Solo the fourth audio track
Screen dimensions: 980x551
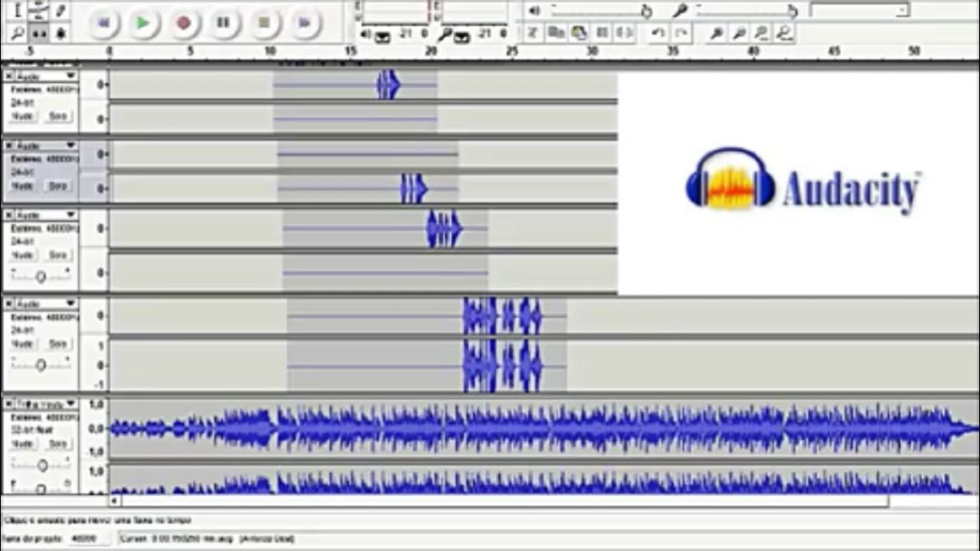click(57, 344)
